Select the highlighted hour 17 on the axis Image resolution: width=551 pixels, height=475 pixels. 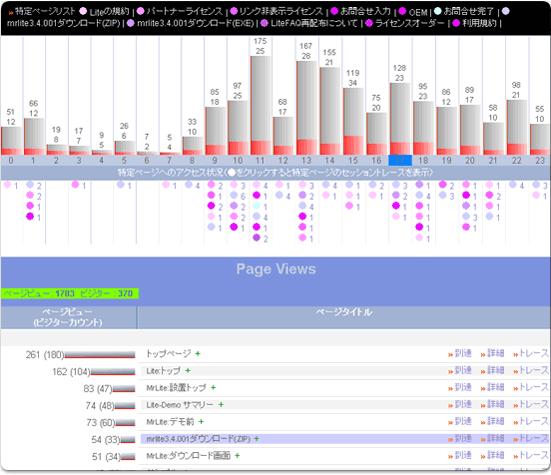click(x=400, y=161)
